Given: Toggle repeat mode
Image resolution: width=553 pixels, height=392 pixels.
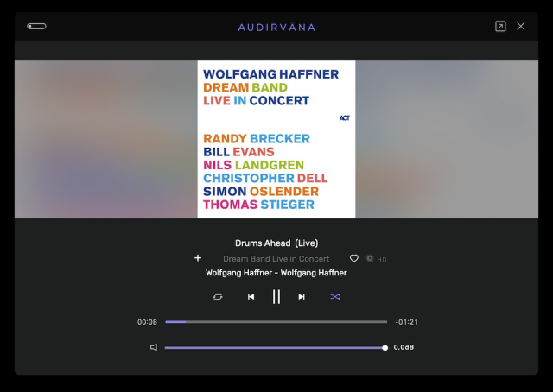Looking at the screenshot, I should [x=218, y=297].
